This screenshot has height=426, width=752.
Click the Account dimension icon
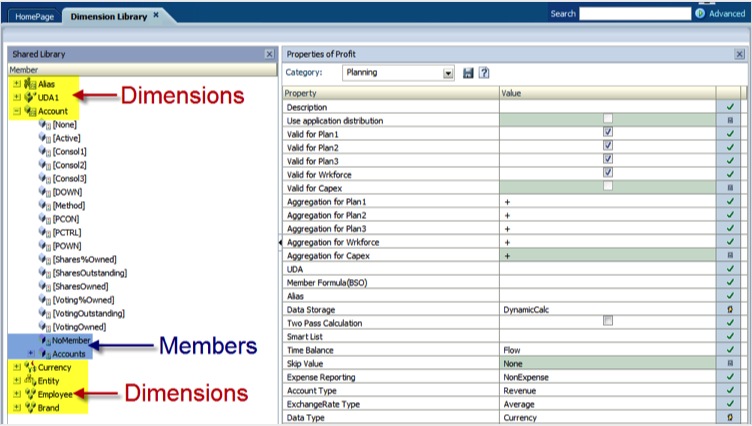(x=30, y=111)
